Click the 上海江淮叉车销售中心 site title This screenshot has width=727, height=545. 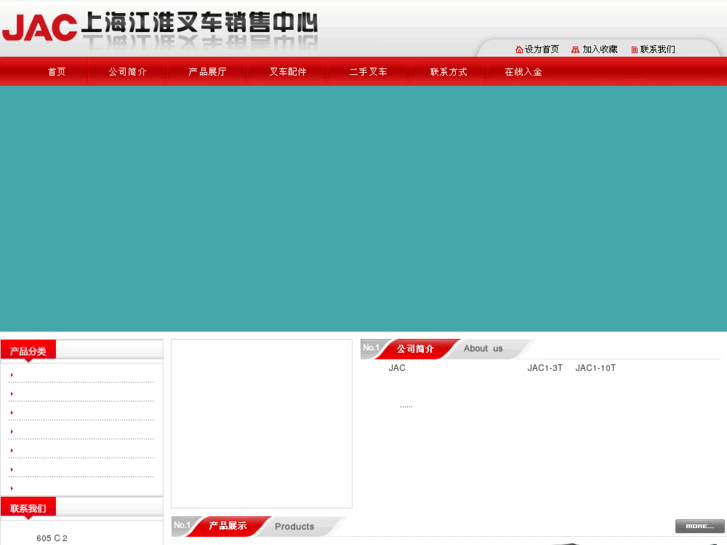pyautogui.click(x=199, y=23)
